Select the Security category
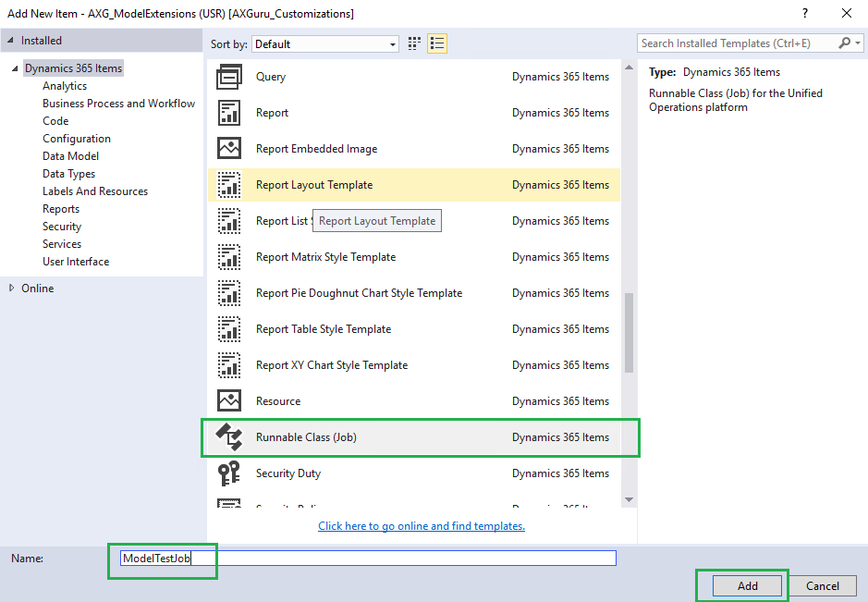 click(61, 227)
